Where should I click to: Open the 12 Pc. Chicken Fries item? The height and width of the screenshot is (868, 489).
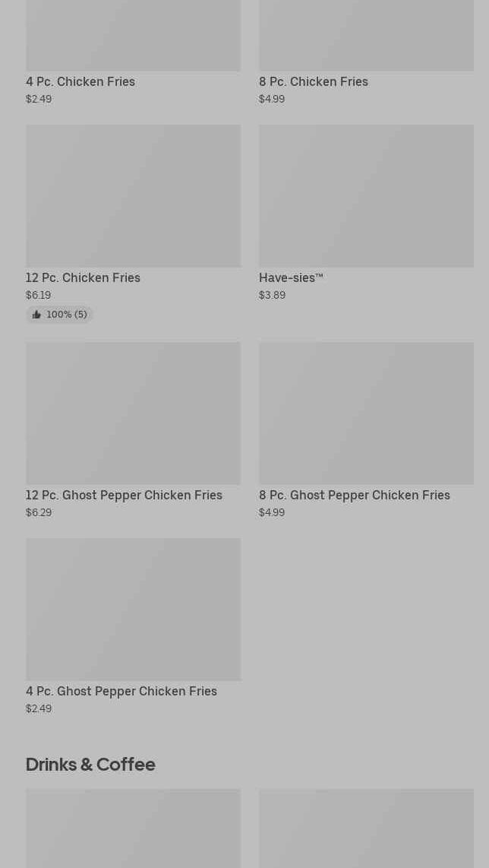[83, 277]
